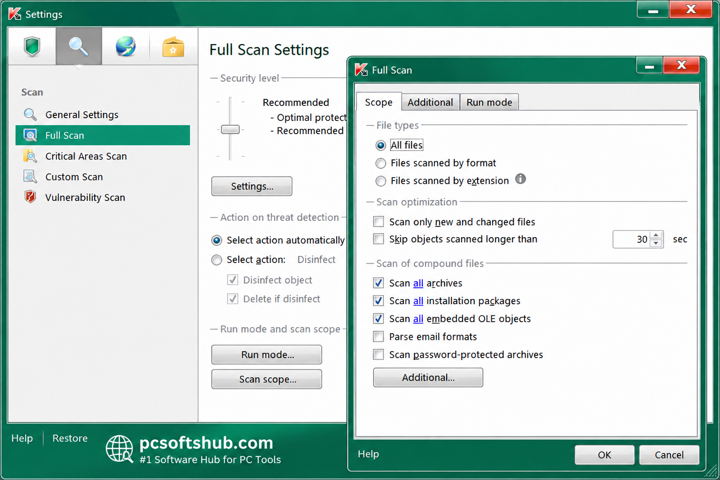The width and height of the screenshot is (720, 480).
Task: Open the Network globe category icon
Action: coord(125,46)
